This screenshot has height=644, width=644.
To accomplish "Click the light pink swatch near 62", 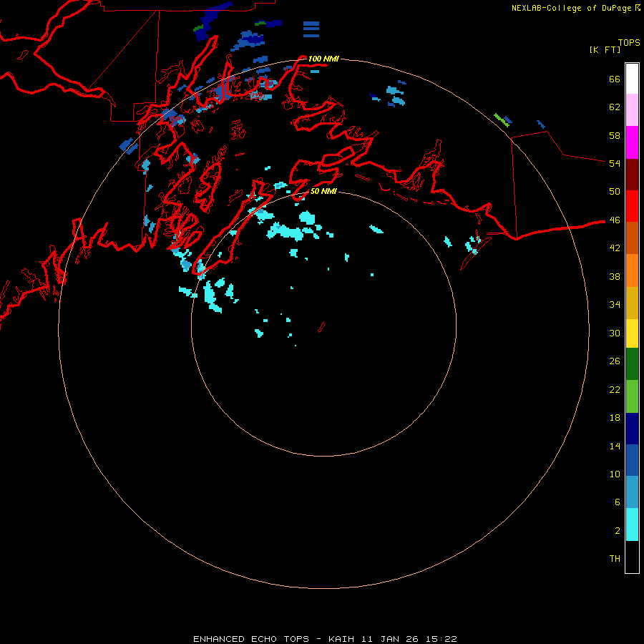I will click(632, 110).
